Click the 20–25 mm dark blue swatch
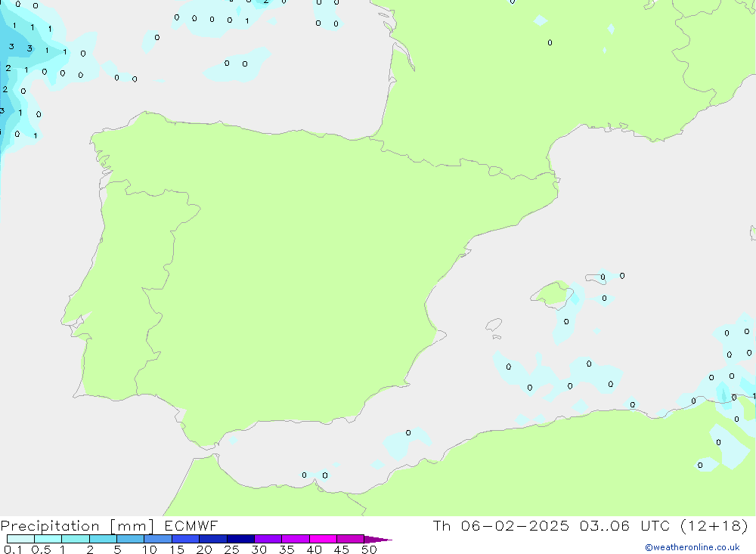Image resolution: width=756 pixels, height=554 pixels. [x=213, y=539]
